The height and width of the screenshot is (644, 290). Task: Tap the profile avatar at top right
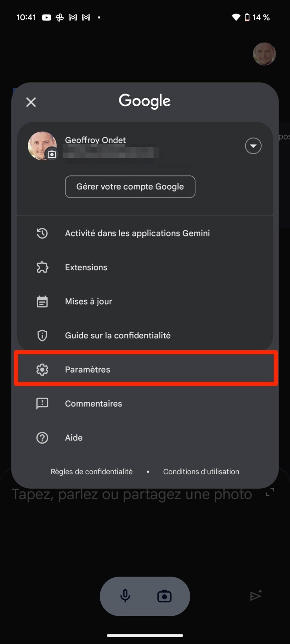(x=264, y=54)
